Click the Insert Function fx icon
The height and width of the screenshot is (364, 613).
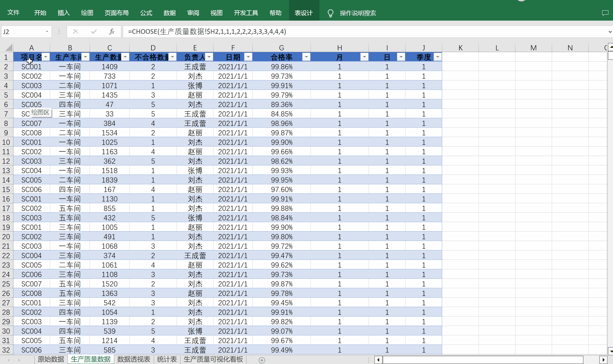pyautogui.click(x=112, y=31)
